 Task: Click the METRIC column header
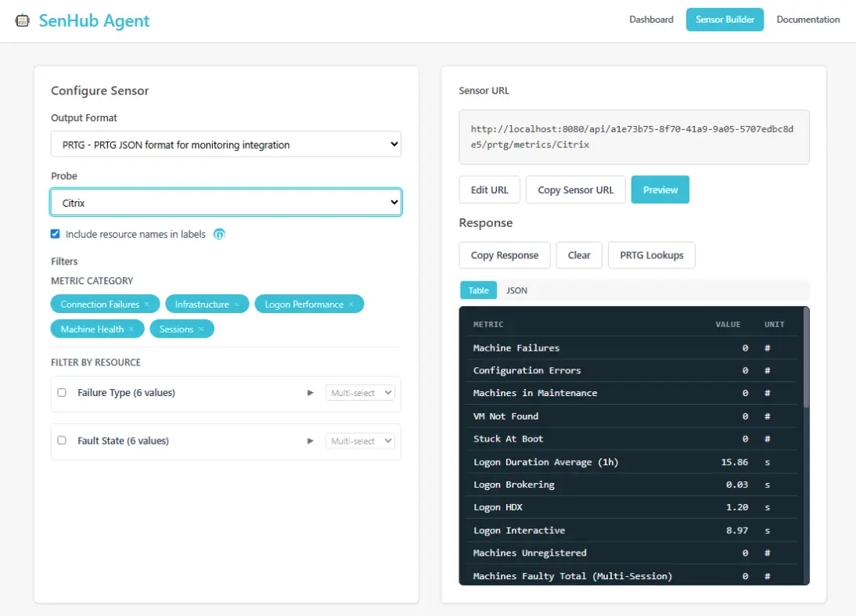pos(488,324)
